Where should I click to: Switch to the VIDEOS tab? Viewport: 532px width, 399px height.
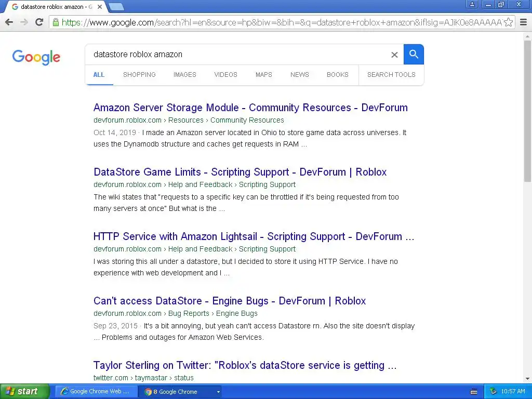225,75
